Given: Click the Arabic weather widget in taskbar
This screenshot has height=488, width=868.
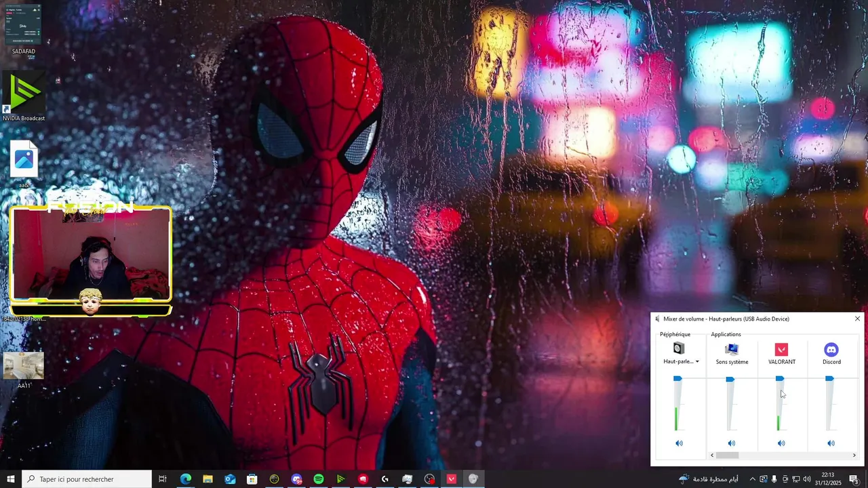Looking at the screenshot, I should (708, 479).
